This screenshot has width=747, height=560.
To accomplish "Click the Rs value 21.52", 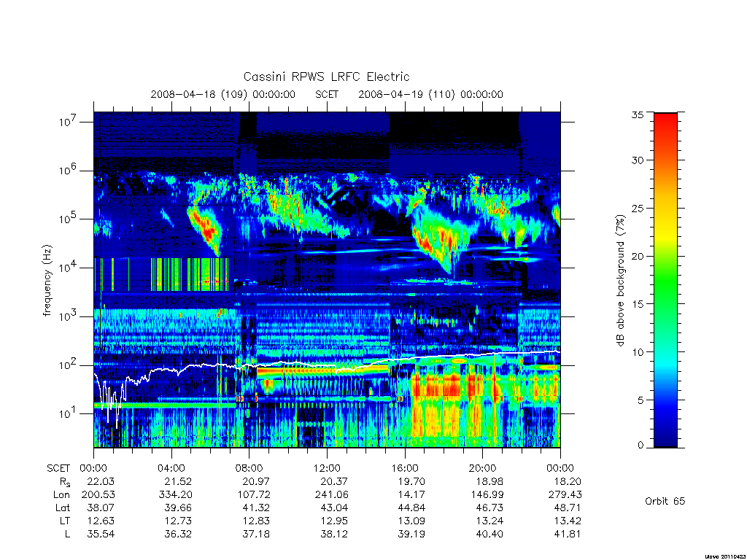I will coord(178,481).
